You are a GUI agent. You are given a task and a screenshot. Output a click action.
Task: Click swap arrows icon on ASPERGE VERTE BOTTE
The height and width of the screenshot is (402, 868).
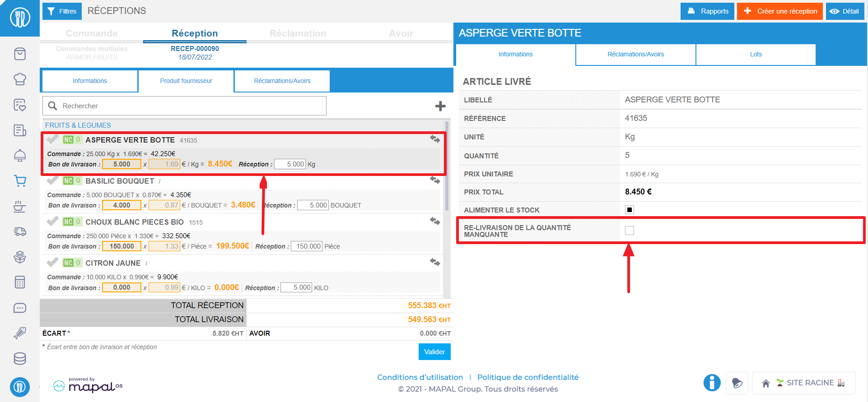pyautogui.click(x=435, y=139)
